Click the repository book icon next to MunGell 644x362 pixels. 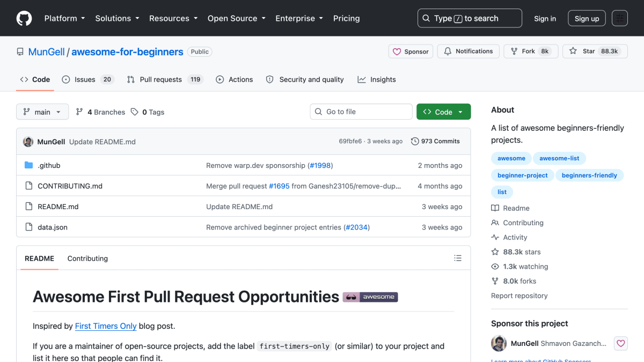20,52
